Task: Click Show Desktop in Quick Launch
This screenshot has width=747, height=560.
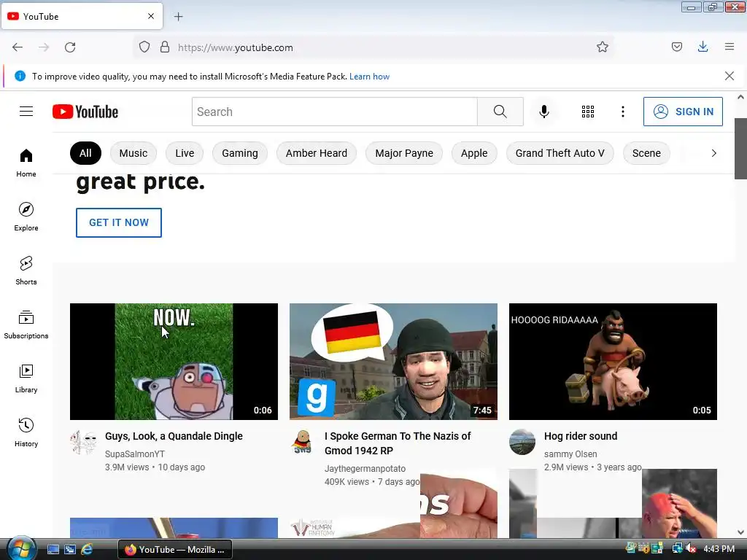Action: tap(53, 550)
